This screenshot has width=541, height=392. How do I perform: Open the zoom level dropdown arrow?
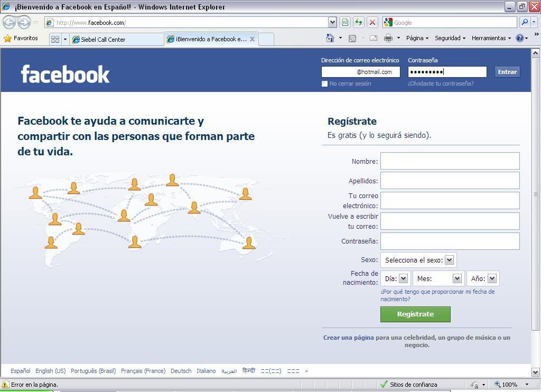pyautogui.click(x=527, y=385)
